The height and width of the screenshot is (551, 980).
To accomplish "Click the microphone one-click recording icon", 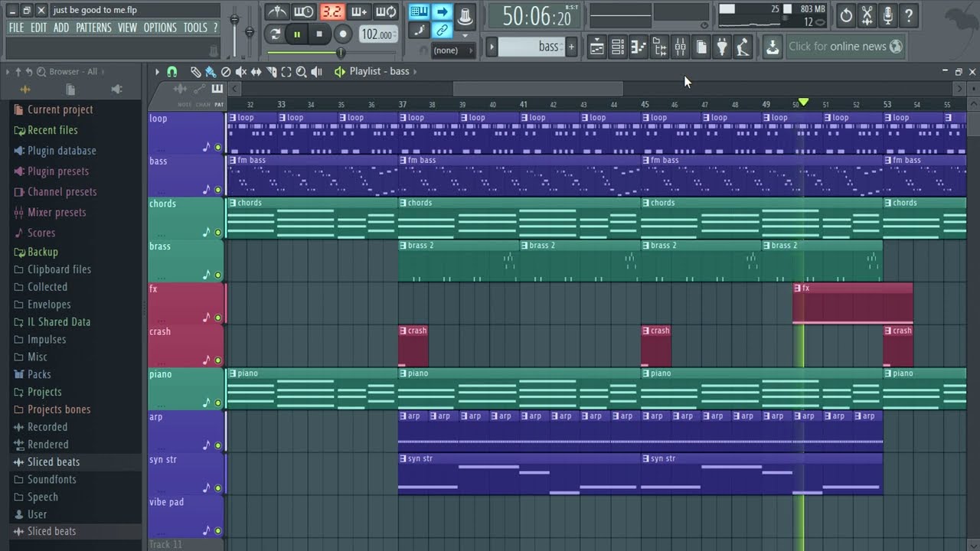I will [887, 15].
